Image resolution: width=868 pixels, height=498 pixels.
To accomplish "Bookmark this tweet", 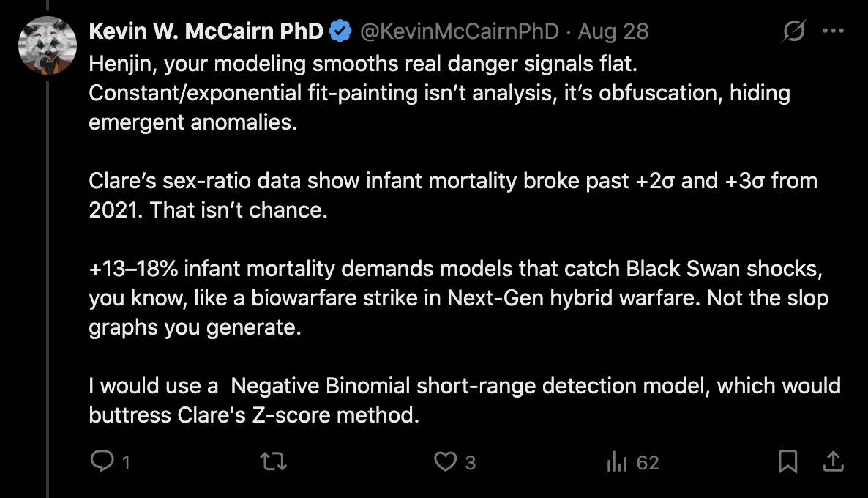I will [x=787, y=462].
